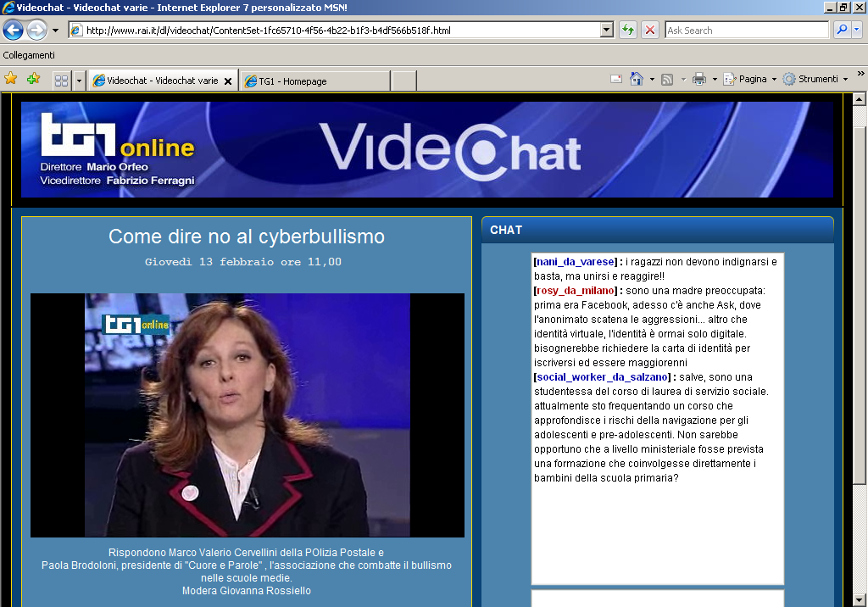Image resolution: width=868 pixels, height=607 pixels.
Task: Click the RSS feeds icon
Action: [668, 79]
